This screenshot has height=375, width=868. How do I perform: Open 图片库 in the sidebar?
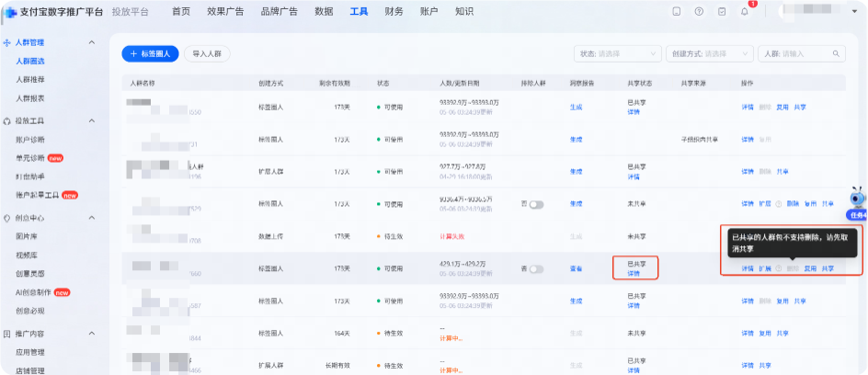(x=27, y=237)
